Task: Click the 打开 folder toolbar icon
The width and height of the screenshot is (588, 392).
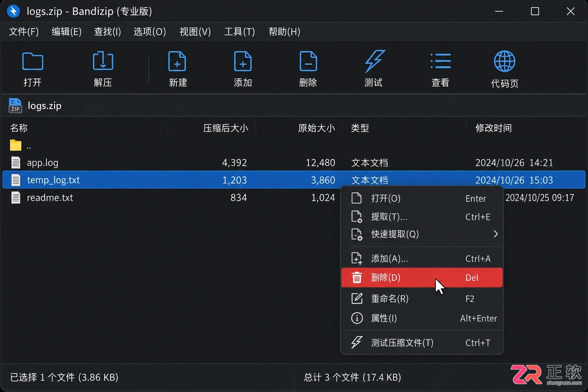Action: pyautogui.click(x=33, y=62)
